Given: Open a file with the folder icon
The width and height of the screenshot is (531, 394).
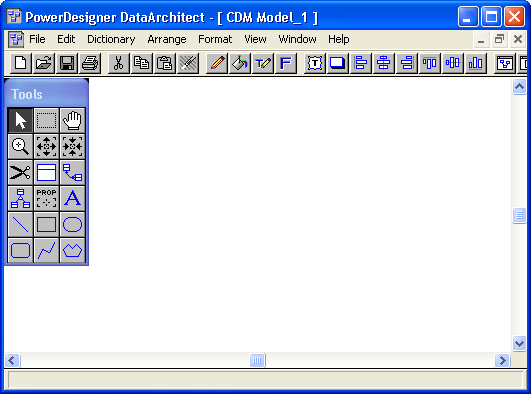Looking at the screenshot, I should click(x=44, y=63).
